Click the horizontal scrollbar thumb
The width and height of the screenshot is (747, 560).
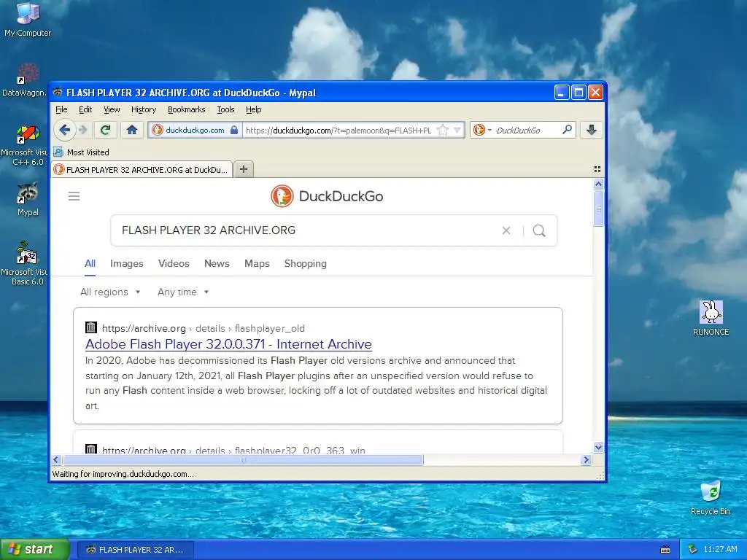pos(243,459)
